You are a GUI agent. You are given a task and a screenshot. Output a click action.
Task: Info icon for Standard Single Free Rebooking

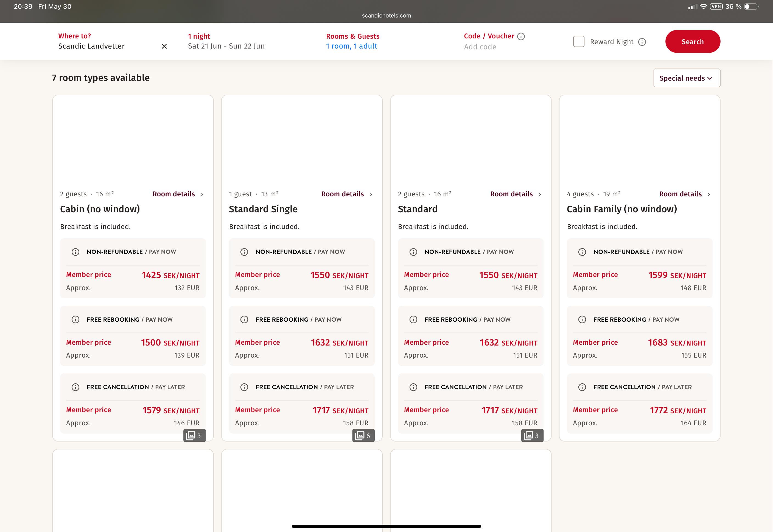tap(244, 320)
